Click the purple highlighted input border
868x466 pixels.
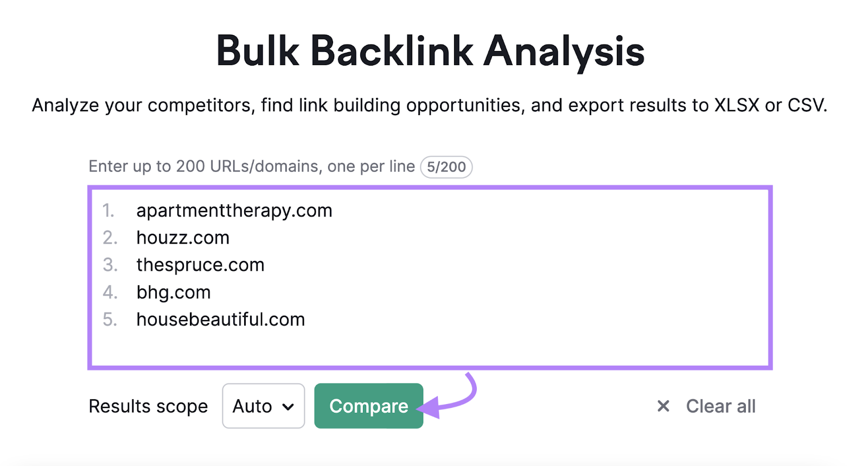91,277
